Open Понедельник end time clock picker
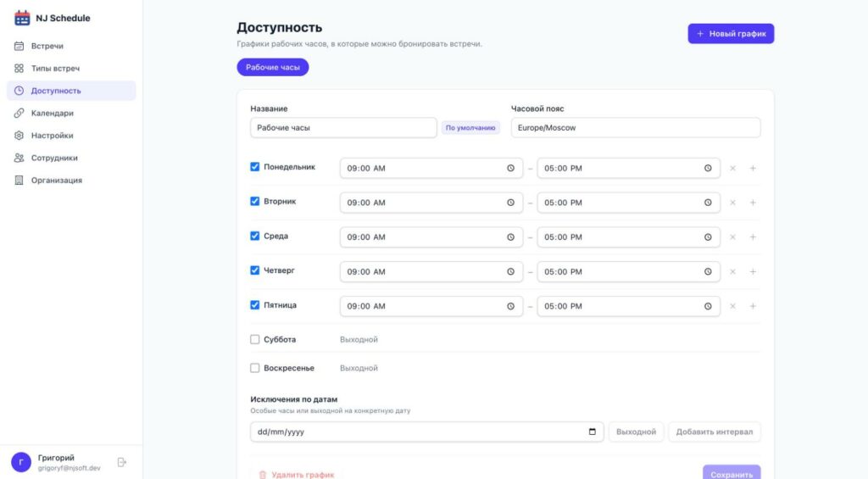 [x=708, y=169]
